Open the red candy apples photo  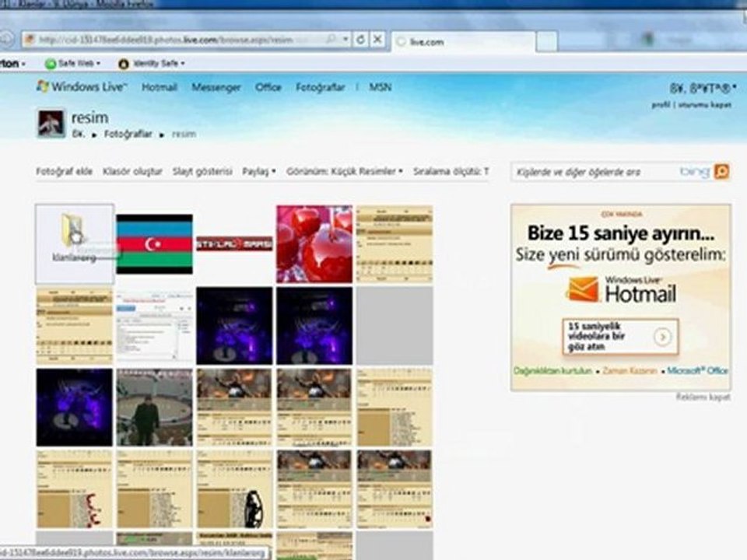314,243
